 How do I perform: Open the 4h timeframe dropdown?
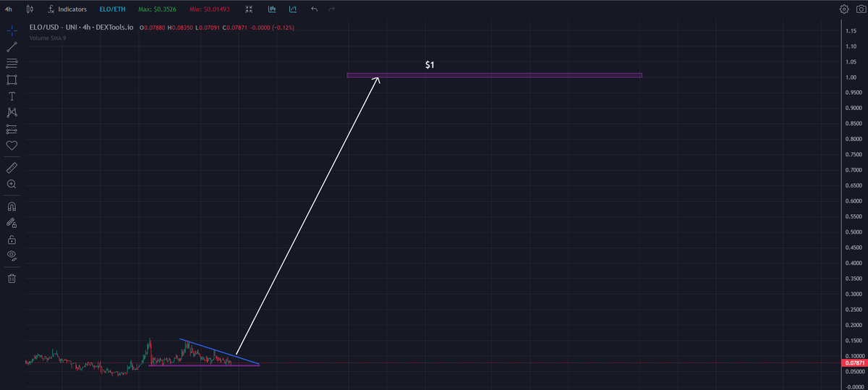point(8,9)
